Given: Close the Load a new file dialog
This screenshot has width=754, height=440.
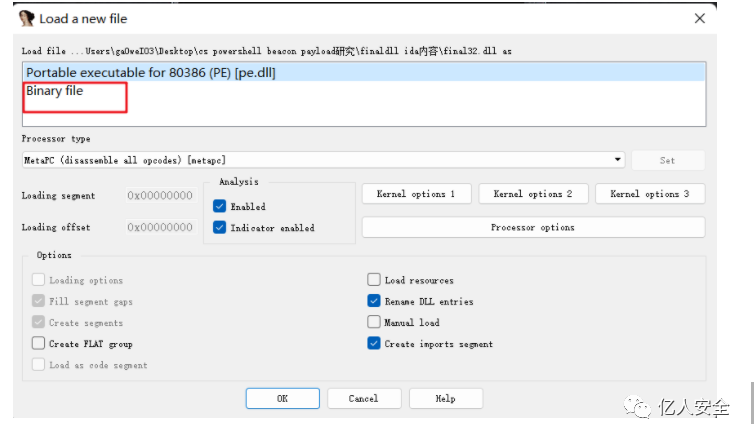Looking at the screenshot, I should (700, 18).
